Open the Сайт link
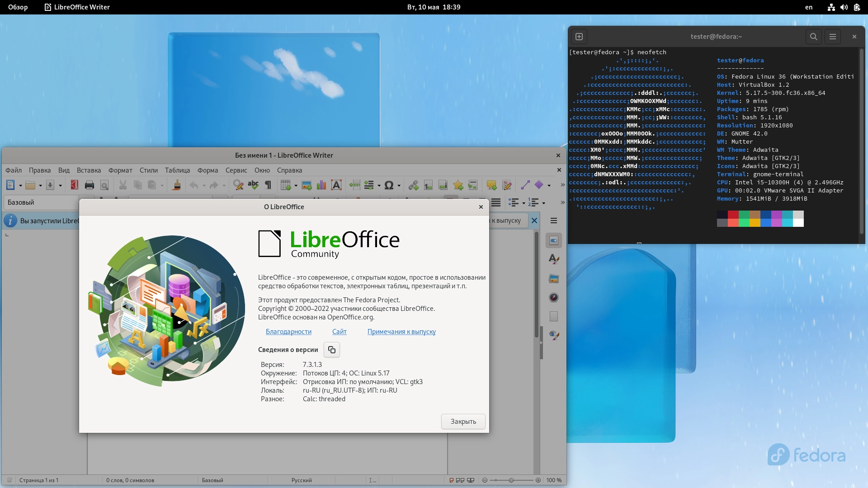 click(x=339, y=332)
